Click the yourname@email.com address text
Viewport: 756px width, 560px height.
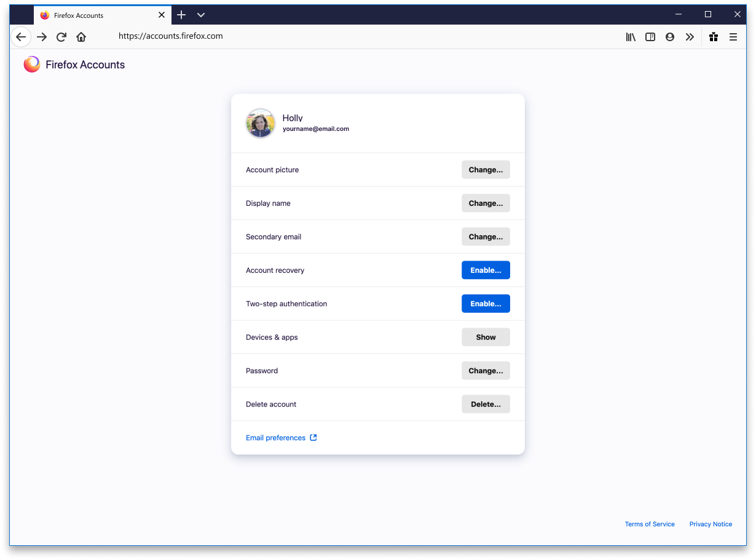coord(316,129)
